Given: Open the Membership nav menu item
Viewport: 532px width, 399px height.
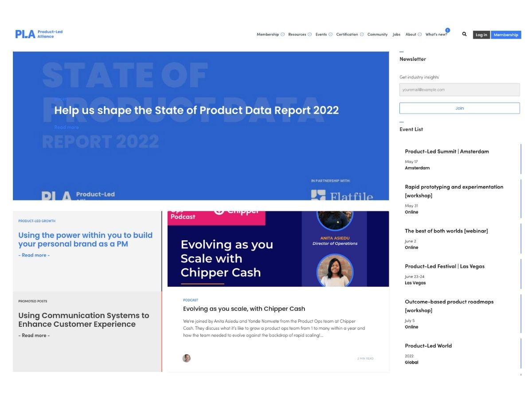Looking at the screenshot, I should click(268, 35).
